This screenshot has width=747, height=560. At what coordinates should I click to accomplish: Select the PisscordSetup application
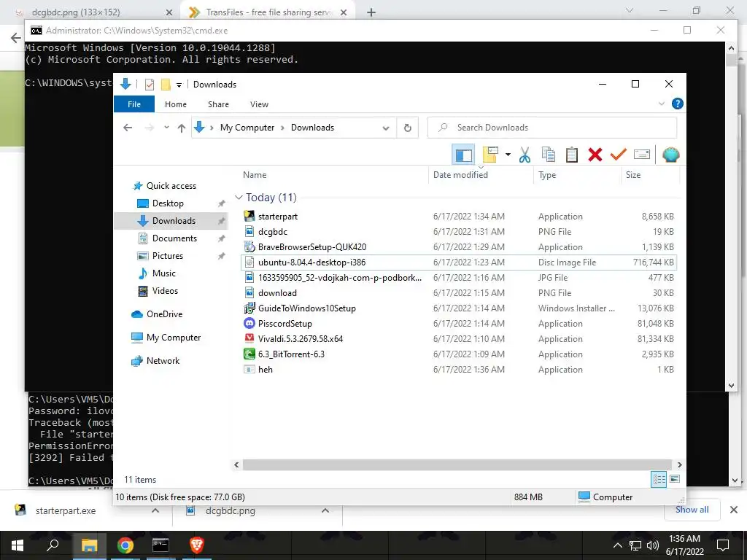point(458,324)
